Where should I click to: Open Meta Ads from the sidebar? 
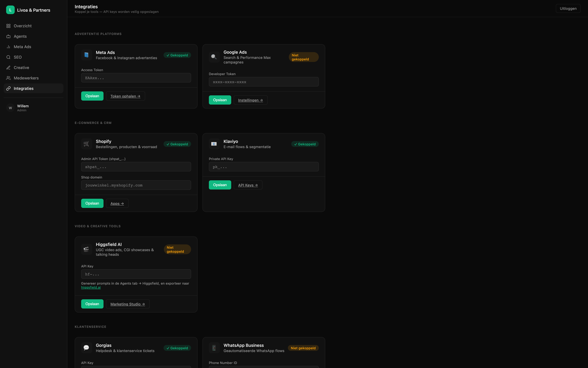coord(34,47)
